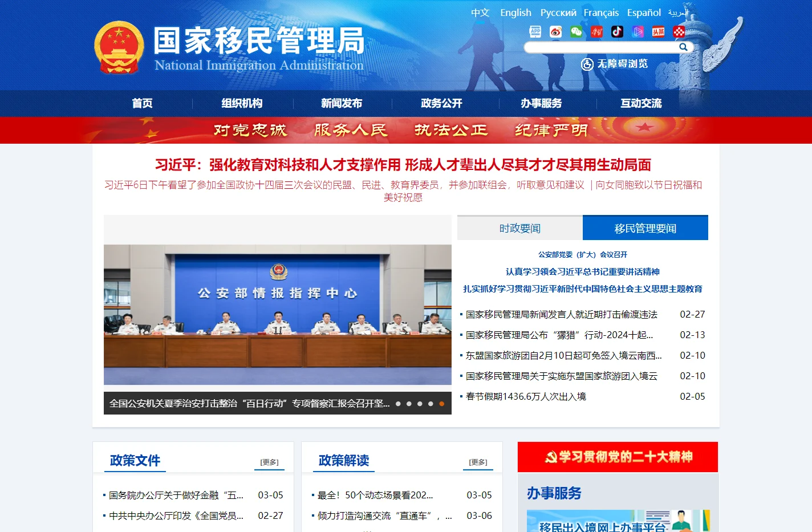Go to 首页 in navigation bar
This screenshot has width=812, height=532.
click(x=142, y=103)
